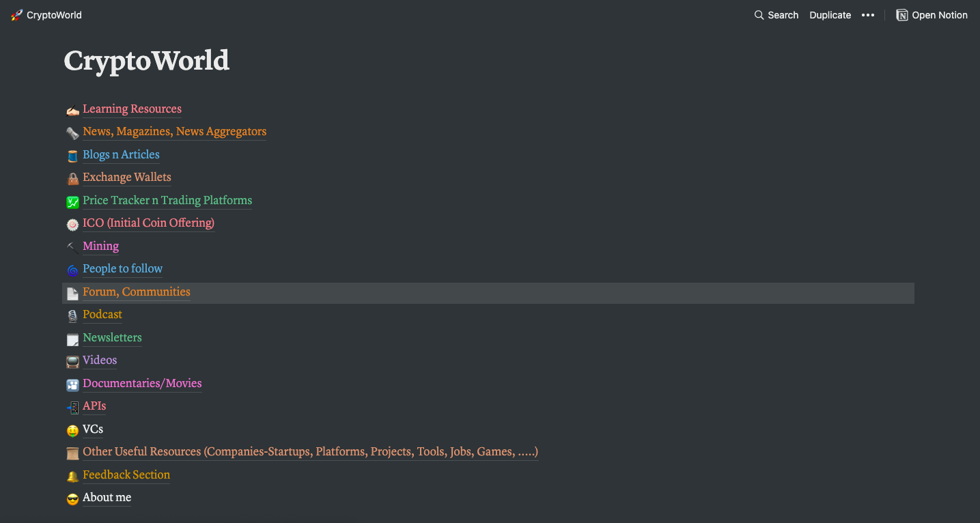Click the Search button text
Viewport: 980px width, 523px height.
point(783,15)
